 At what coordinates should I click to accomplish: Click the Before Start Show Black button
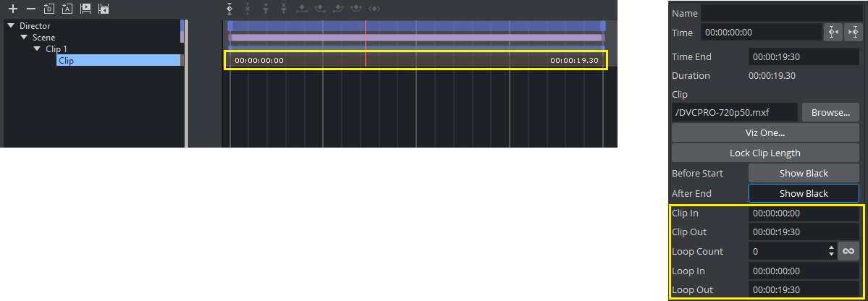(803, 174)
